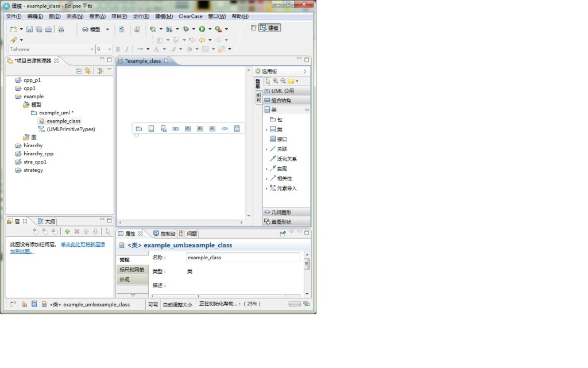The image size is (588, 368).
Task: Activate the palette selection arrow tool
Action: tap(268, 81)
